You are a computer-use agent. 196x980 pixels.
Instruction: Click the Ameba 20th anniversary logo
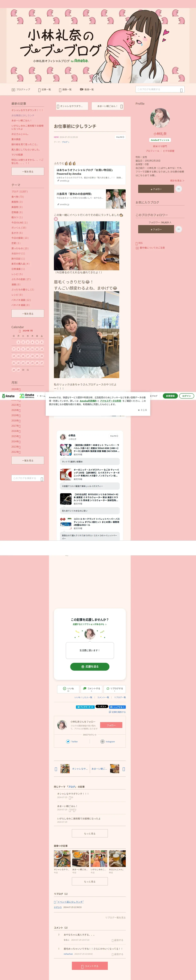[27, 396]
